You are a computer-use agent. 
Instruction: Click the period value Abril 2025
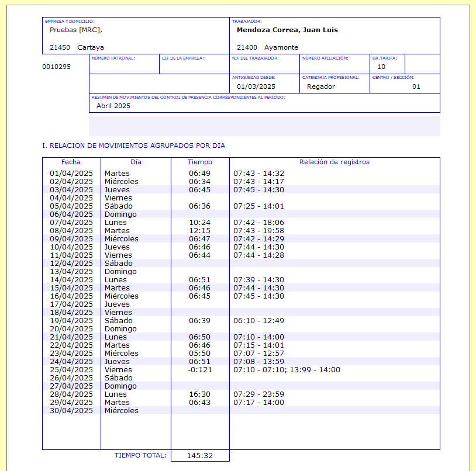(113, 106)
